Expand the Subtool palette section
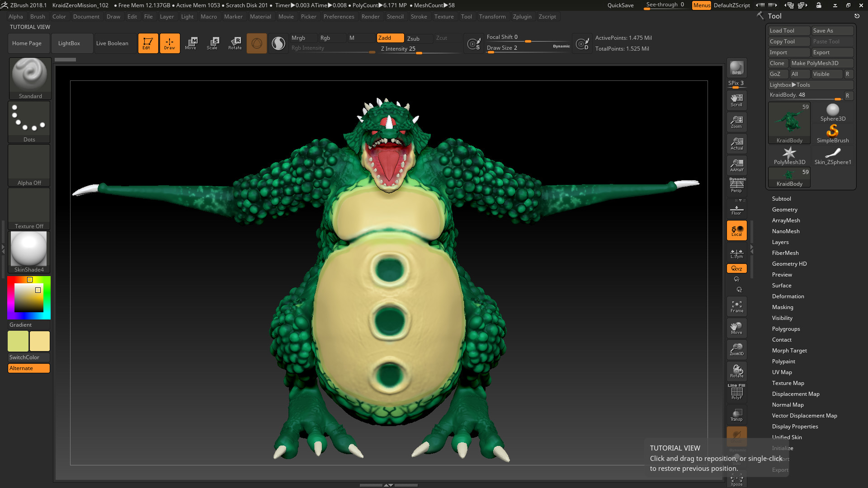The width and height of the screenshot is (868, 488). coord(781,199)
